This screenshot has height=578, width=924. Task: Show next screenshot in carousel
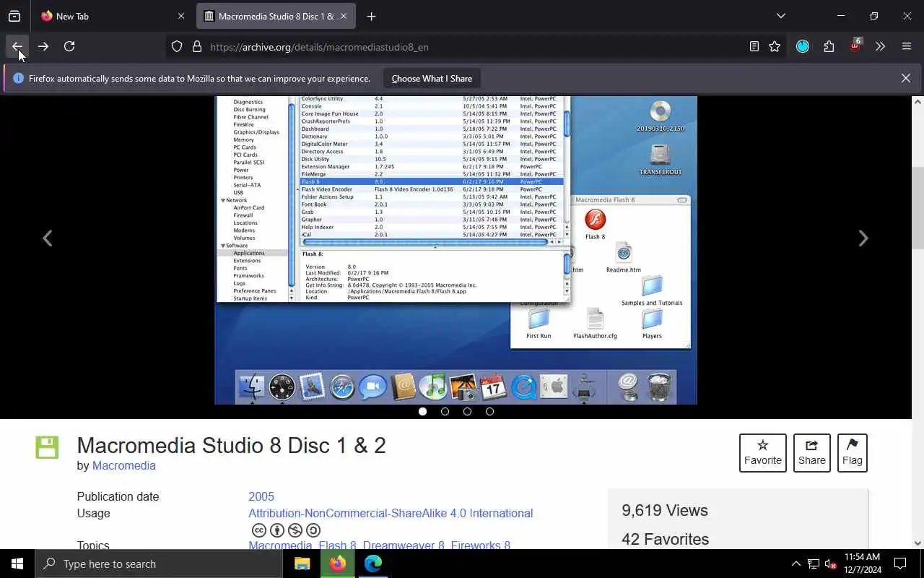tap(863, 238)
